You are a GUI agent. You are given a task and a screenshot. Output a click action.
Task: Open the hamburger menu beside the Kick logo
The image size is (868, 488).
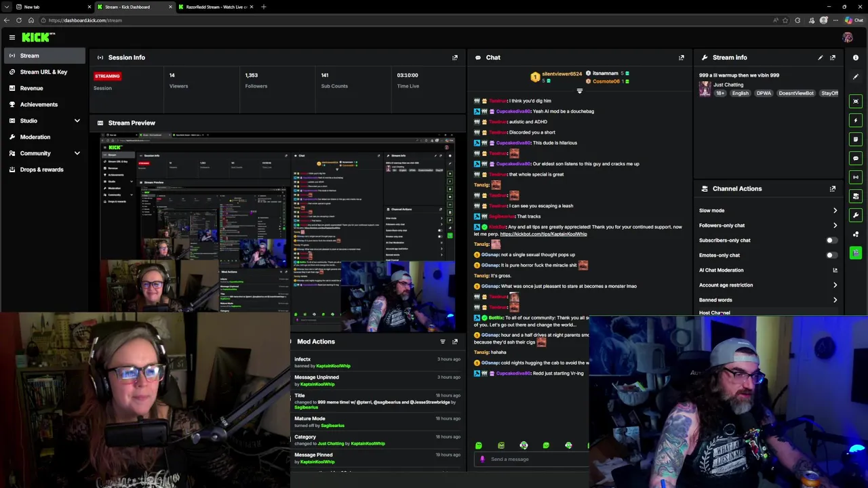pyautogui.click(x=12, y=37)
